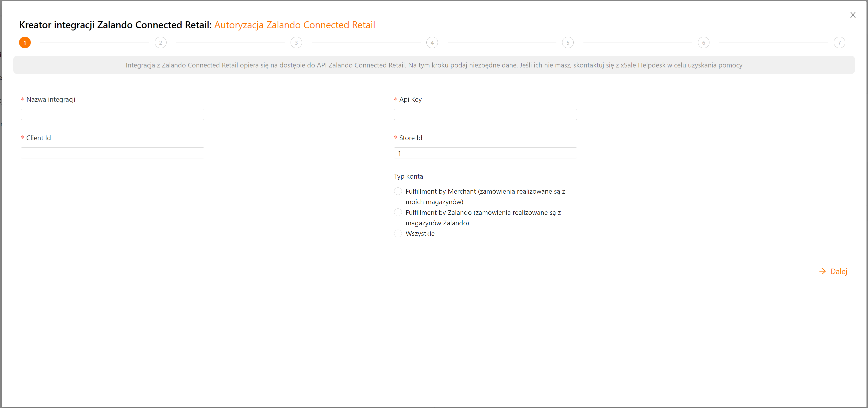Viewport: 868px width, 408px height.
Task: Click wizard step 1 circle
Action: [25, 43]
